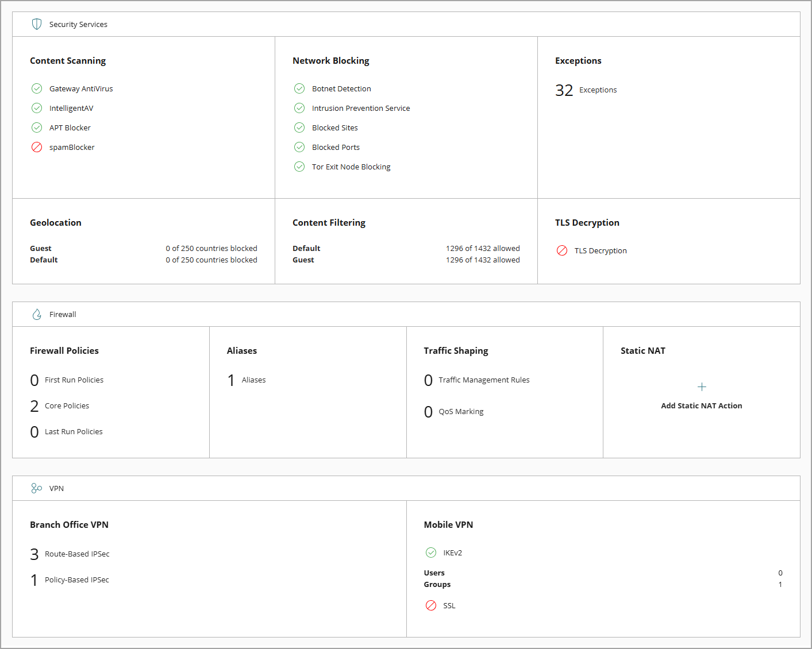Click the VPN section icon
Viewport: 812px width, 649px height.
tap(36, 488)
